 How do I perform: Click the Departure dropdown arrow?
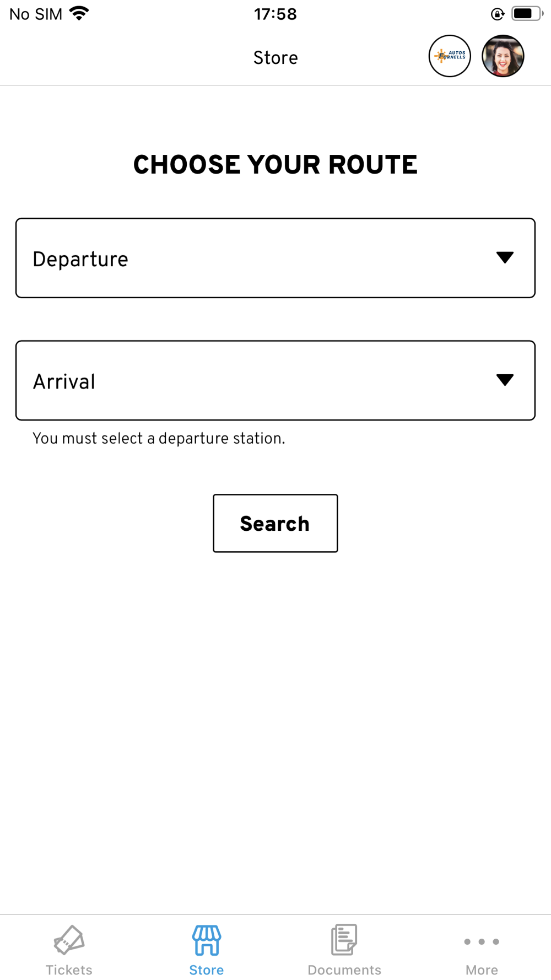pos(505,257)
